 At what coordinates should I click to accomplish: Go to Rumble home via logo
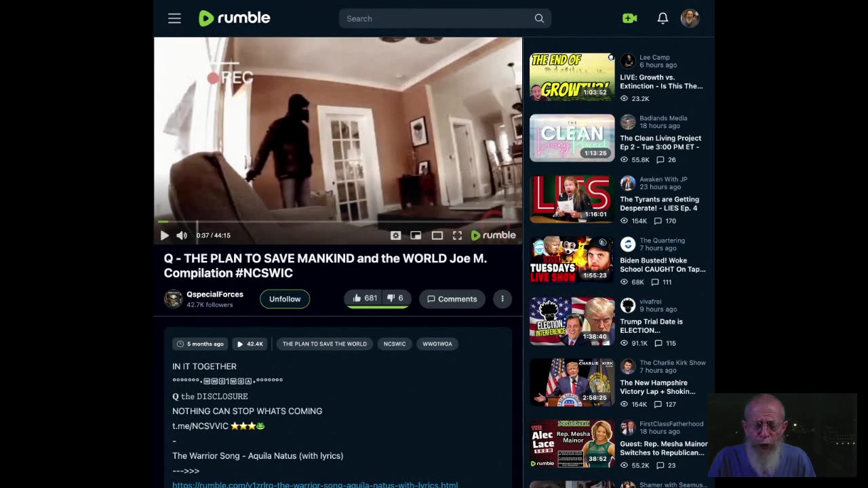click(x=235, y=18)
